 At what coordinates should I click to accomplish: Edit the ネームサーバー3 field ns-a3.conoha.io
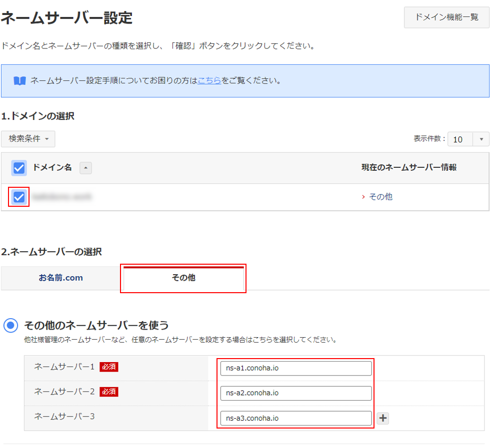[x=296, y=418]
